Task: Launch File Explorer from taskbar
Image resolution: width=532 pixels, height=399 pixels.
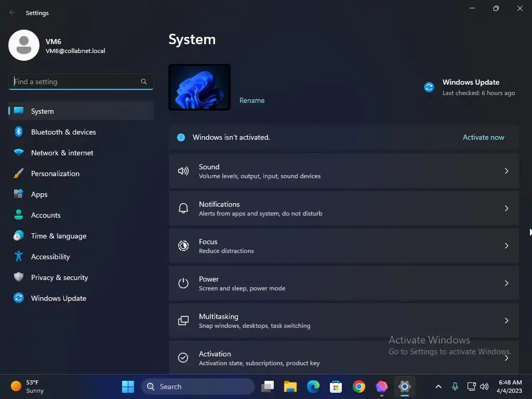Action: 290,387
